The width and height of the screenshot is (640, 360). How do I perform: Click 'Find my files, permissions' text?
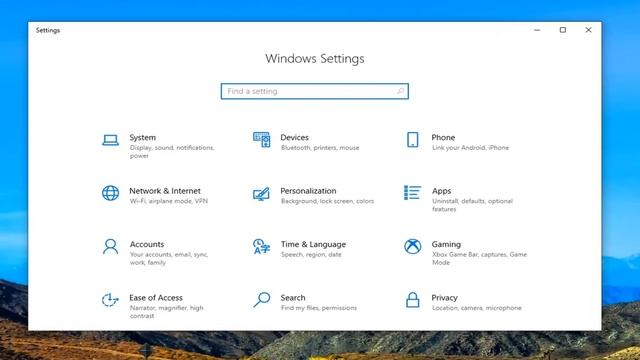(319, 308)
